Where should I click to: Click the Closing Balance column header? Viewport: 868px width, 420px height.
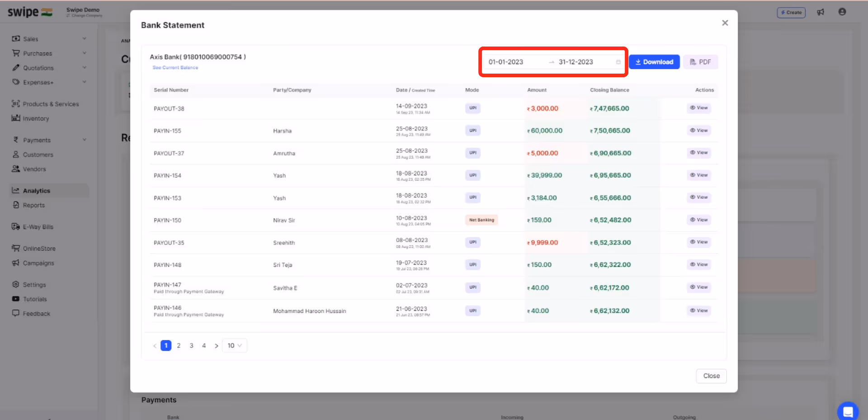pyautogui.click(x=609, y=90)
